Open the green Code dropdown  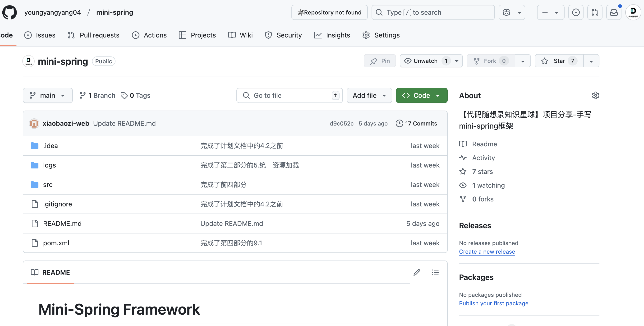(422, 95)
